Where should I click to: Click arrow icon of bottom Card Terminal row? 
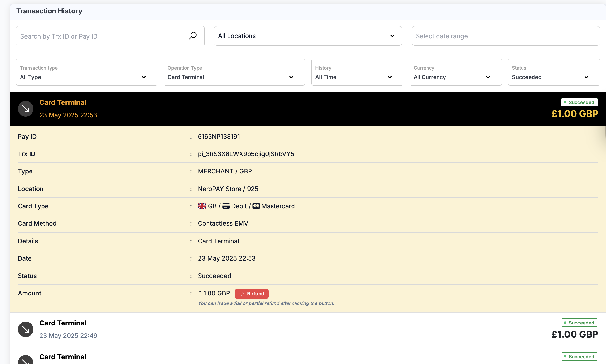26,360
